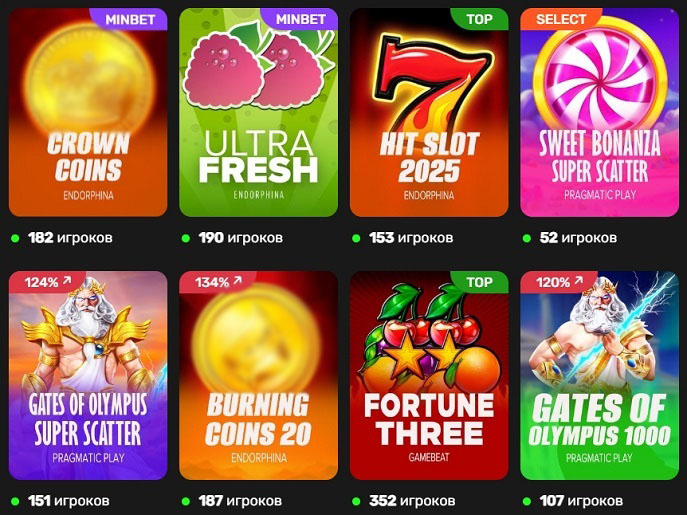Click the green dot beside 52 игроков
Viewport: 687px width, 515px height.
coord(527,238)
